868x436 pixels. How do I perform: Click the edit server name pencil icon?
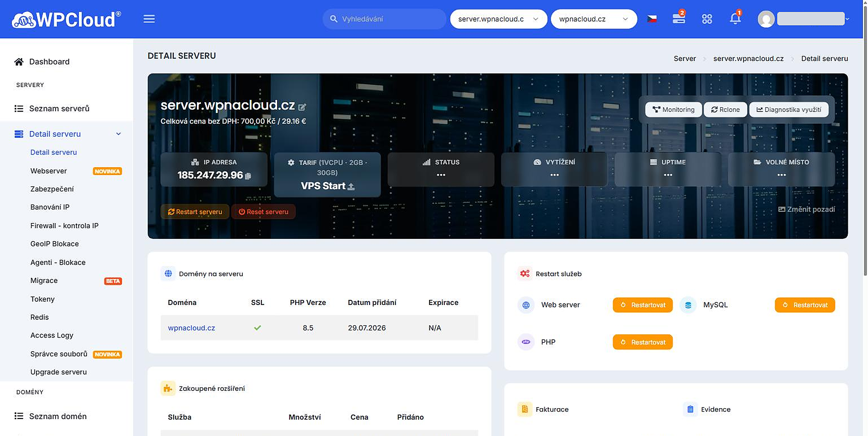(302, 107)
